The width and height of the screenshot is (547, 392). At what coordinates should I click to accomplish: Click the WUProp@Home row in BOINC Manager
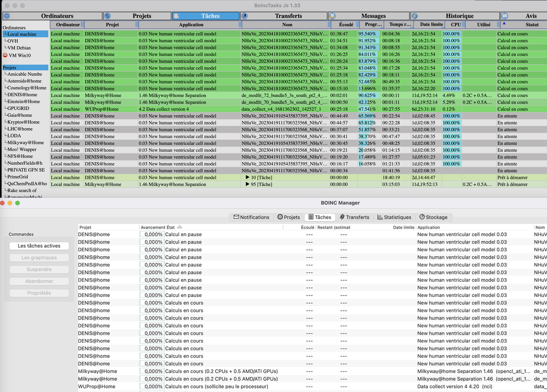tap(312, 387)
